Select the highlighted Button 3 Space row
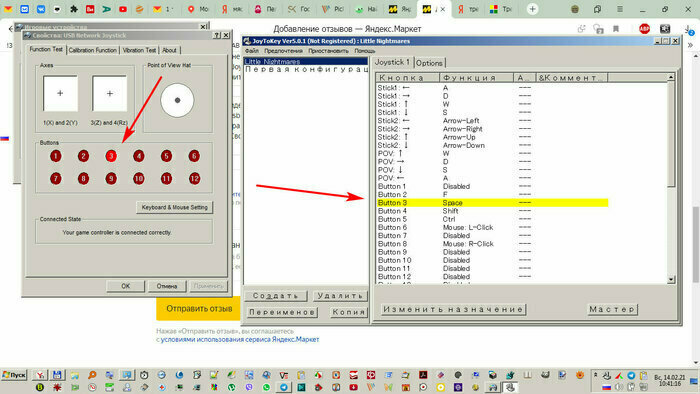 [492, 203]
